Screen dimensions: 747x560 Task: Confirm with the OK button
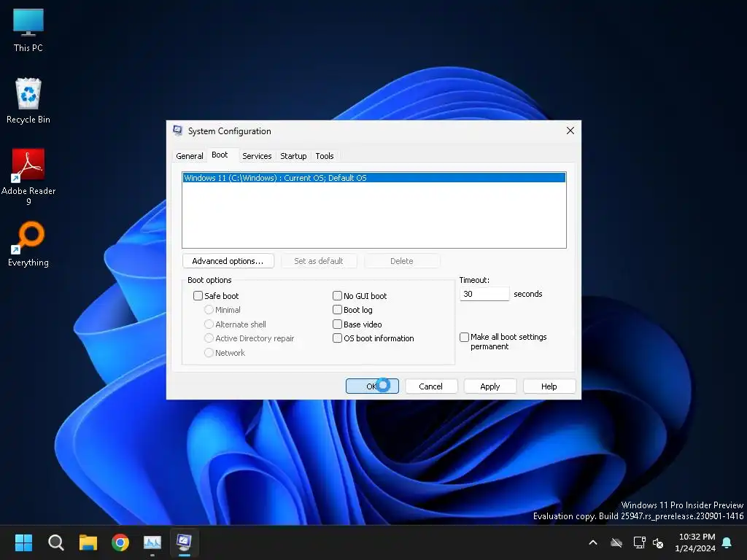(372, 386)
